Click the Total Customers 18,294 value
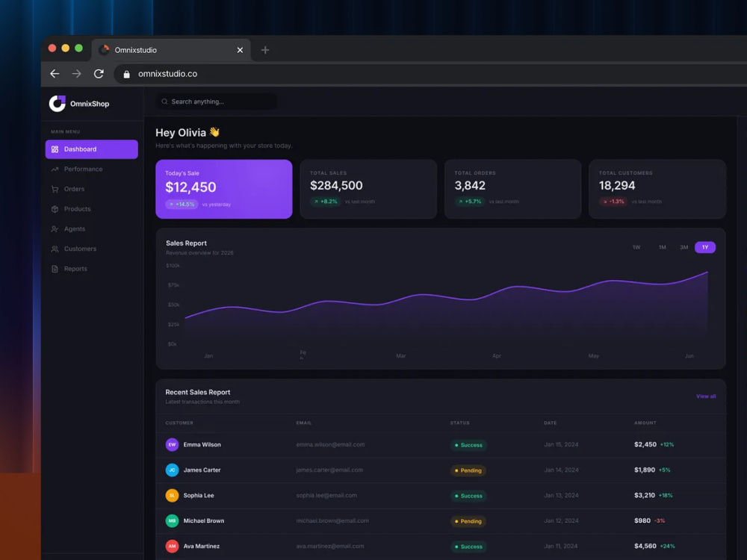 (x=617, y=186)
